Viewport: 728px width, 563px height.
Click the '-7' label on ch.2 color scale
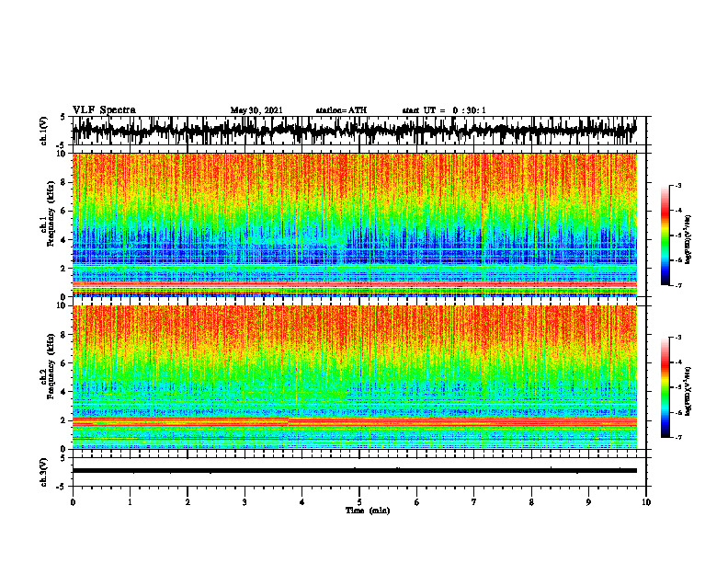tap(678, 437)
